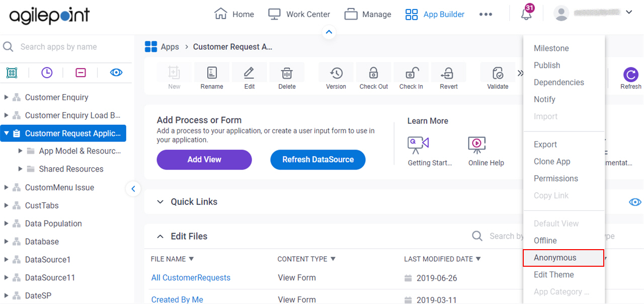The height and width of the screenshot is (304, 644).
Task: Click the Add View button
Action: click(204, 160)
